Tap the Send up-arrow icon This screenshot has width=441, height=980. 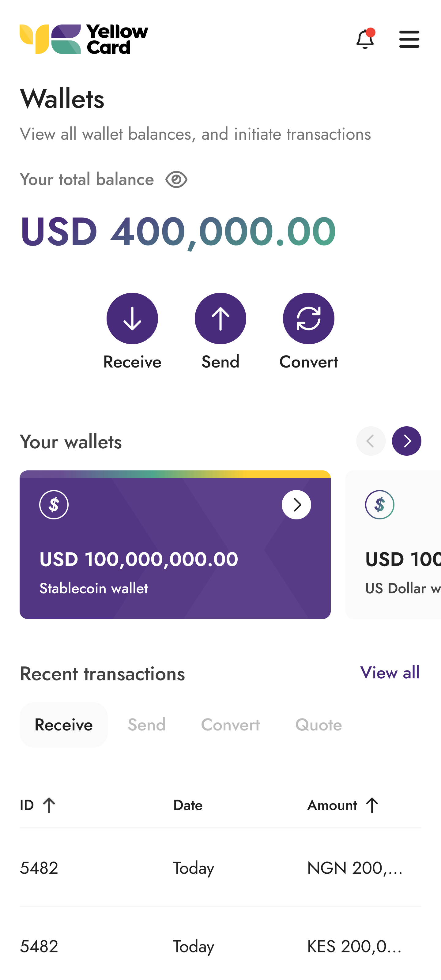click(220, 318)
